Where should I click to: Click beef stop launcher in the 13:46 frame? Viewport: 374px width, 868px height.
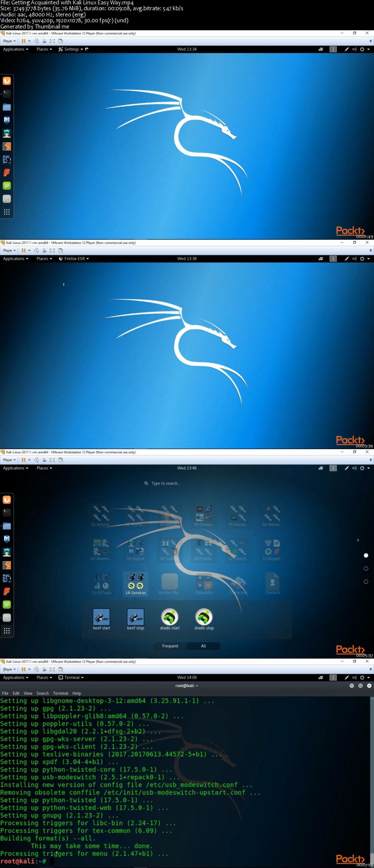point(136,620)
